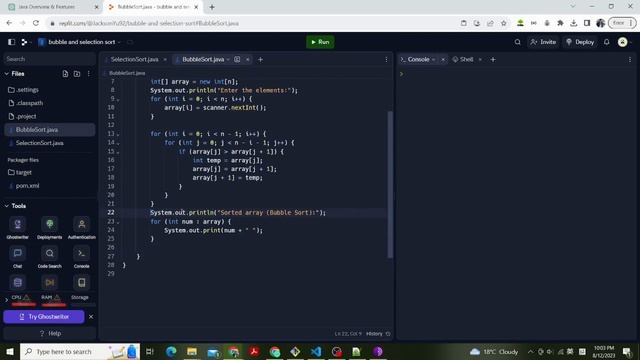The image size is (640, 360).
Task: Check the CPU usage bar
Action: 24,304
